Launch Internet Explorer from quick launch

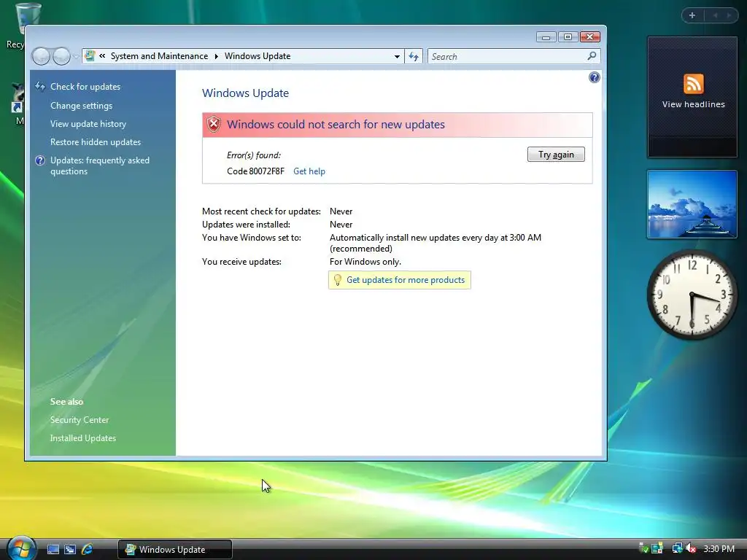pyautogui.click(x=88, y=550)
